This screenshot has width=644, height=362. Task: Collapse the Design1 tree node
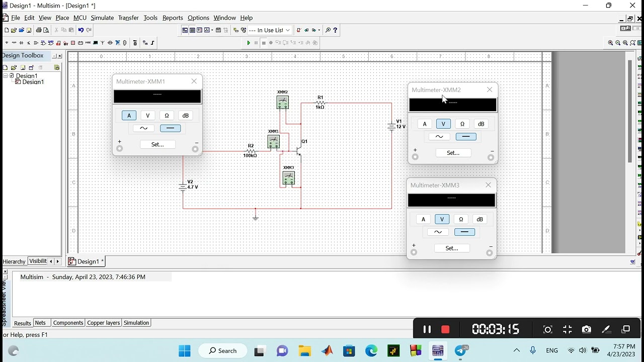click(6, 76)
